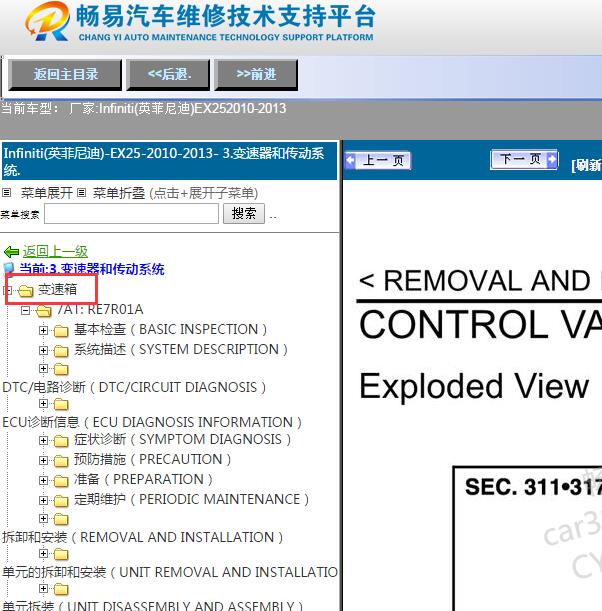Click the PERIODIC MAINTENANCE folder icon

pos(61,501)
